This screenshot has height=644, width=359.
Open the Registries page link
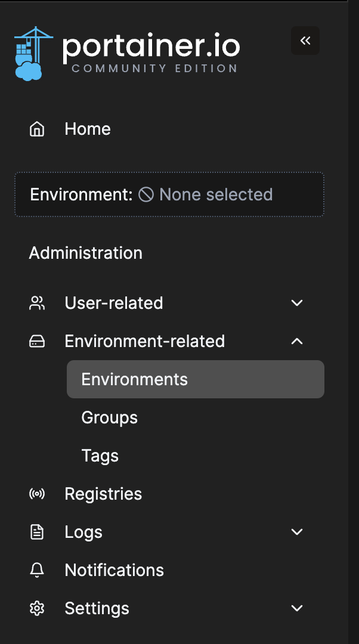click(103, 494)
